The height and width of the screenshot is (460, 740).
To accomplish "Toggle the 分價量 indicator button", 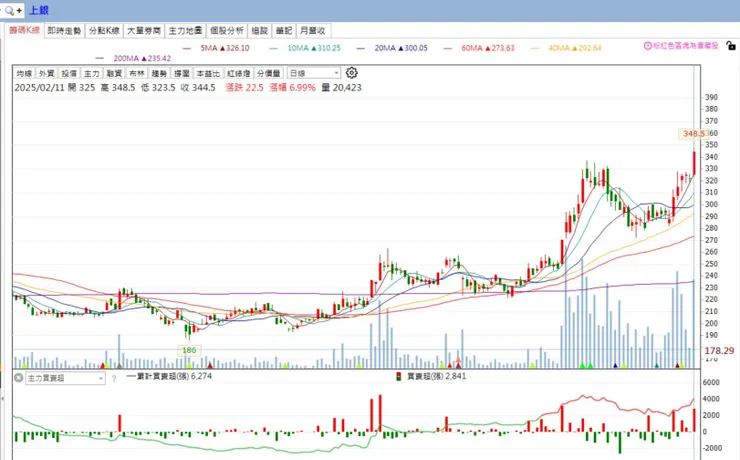I will (269, 73).
